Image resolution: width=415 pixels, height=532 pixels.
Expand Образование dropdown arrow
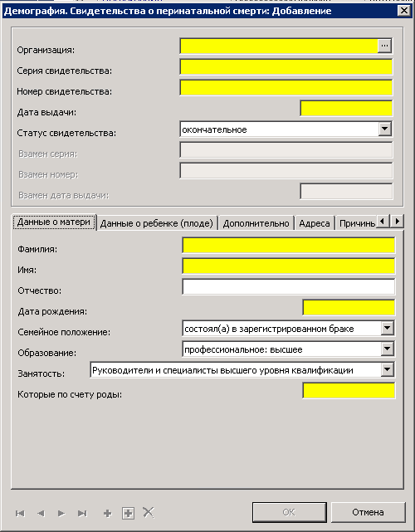click(387, 349)
